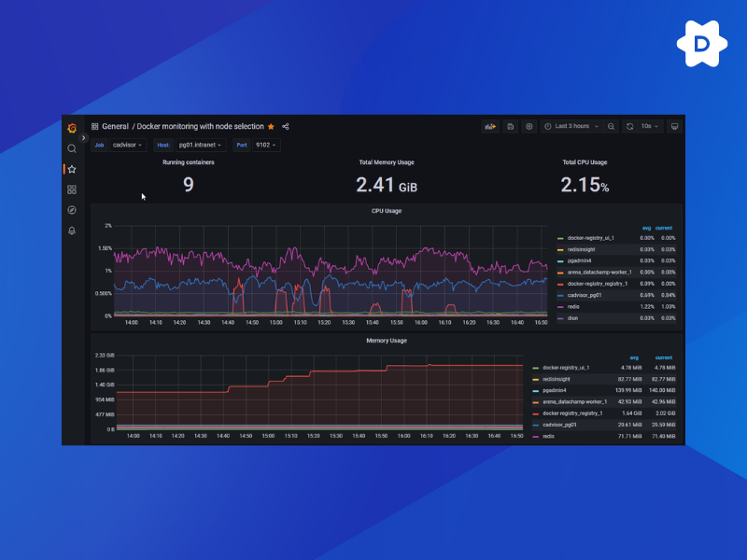Click Docker monitoring with node selection title
The width and height of the screenshot is (747, 560).
[x=200, y=126]
